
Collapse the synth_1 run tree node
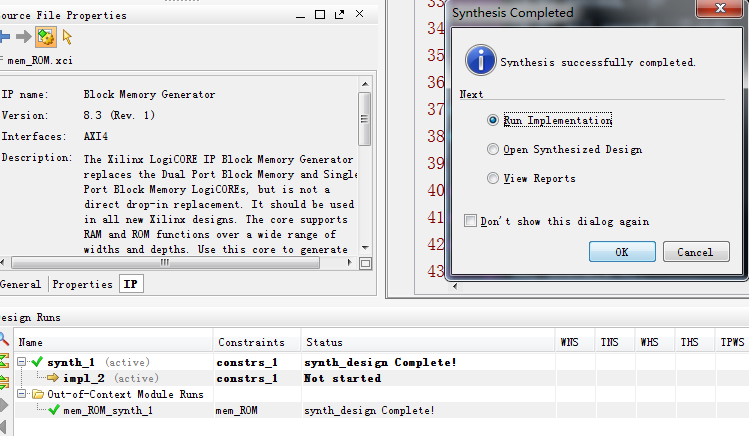click(x=21, y=362)
